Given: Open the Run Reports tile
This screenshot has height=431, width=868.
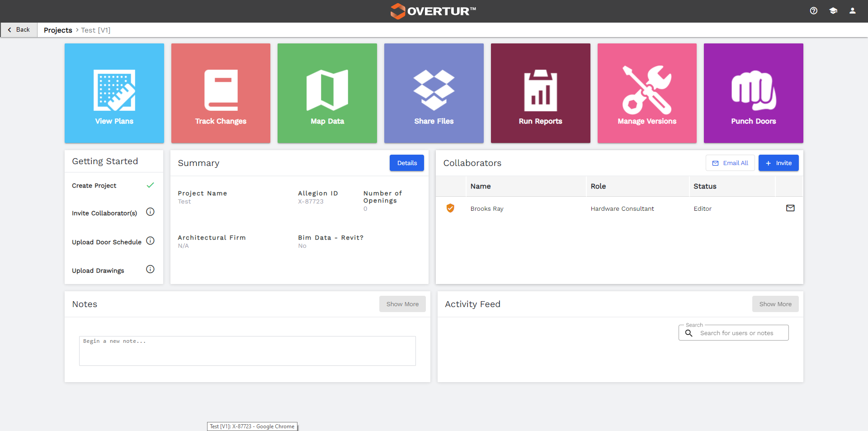Looking at the screenshot, I should pos(541,93).
